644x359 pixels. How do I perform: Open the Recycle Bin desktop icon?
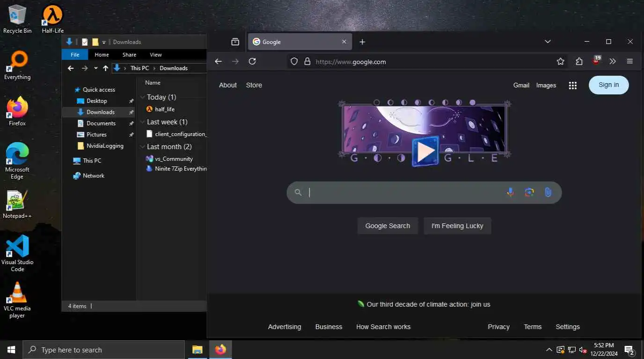17,19
